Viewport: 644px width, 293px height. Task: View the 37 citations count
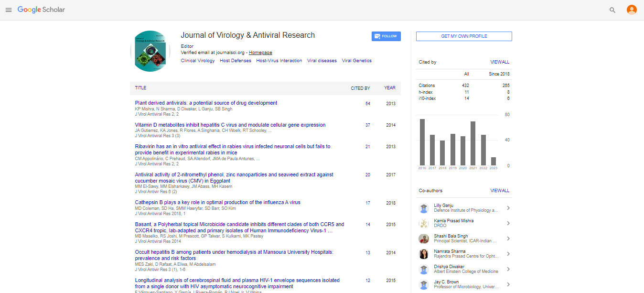[x=368, y=125]
